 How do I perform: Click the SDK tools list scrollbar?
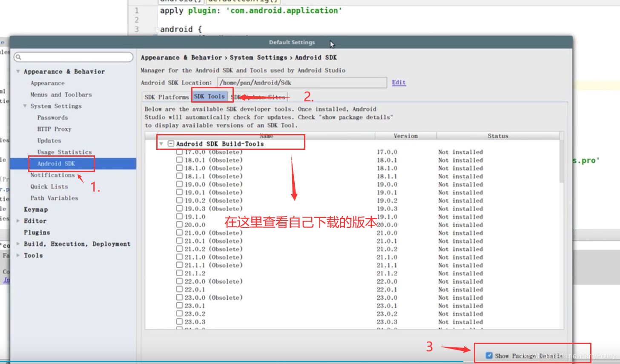click(x=561, y=162)
